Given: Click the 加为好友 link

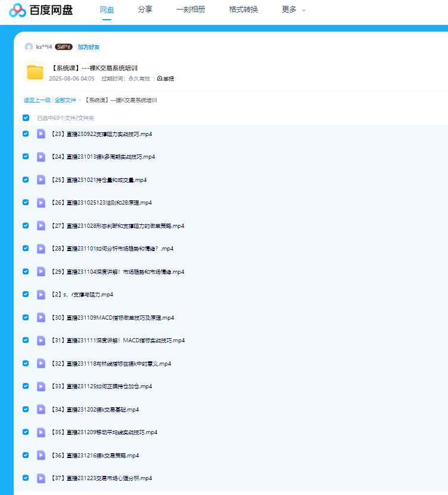Looking at the screenshot, I should (x=89, y=47).
